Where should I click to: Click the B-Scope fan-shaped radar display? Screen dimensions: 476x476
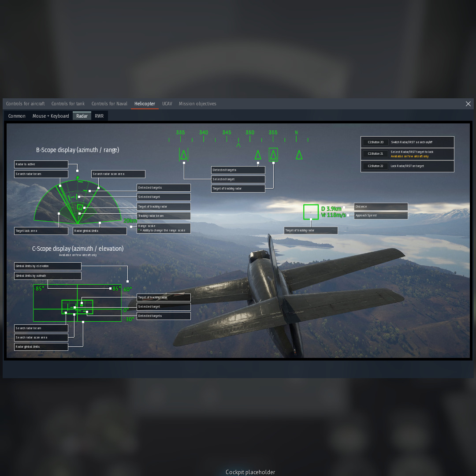coord(78,203)
